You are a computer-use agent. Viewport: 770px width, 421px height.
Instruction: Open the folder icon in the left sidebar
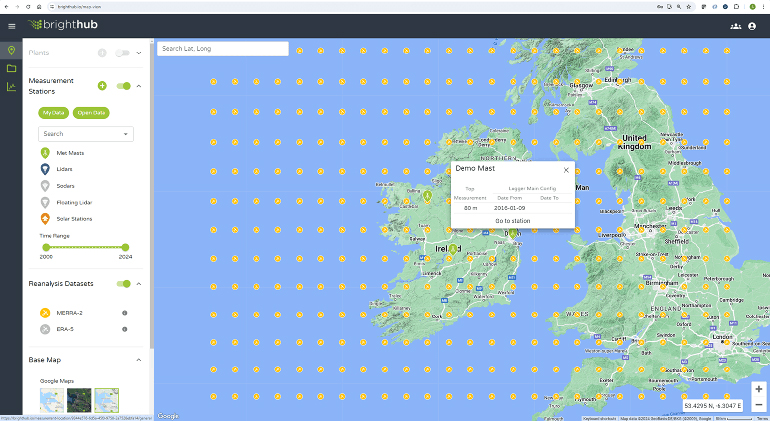click(11, 68)
